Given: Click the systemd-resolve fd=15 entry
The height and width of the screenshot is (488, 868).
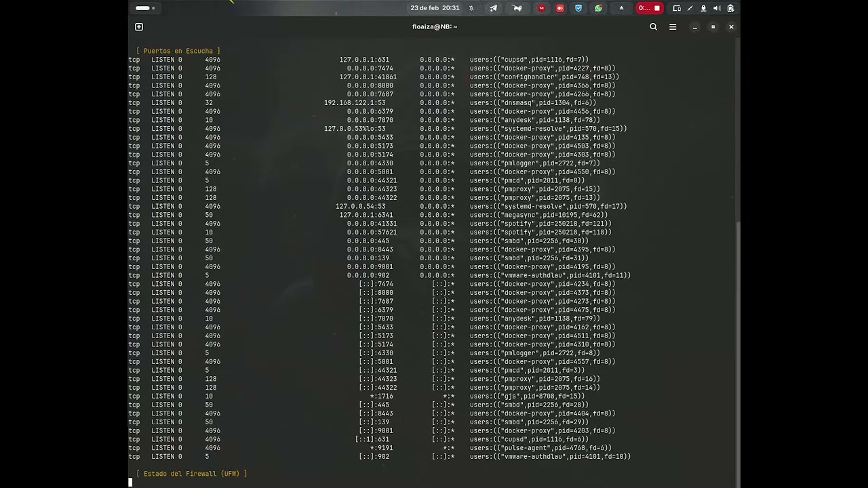Looking at the screenshot, I should [x=549, y=129].
